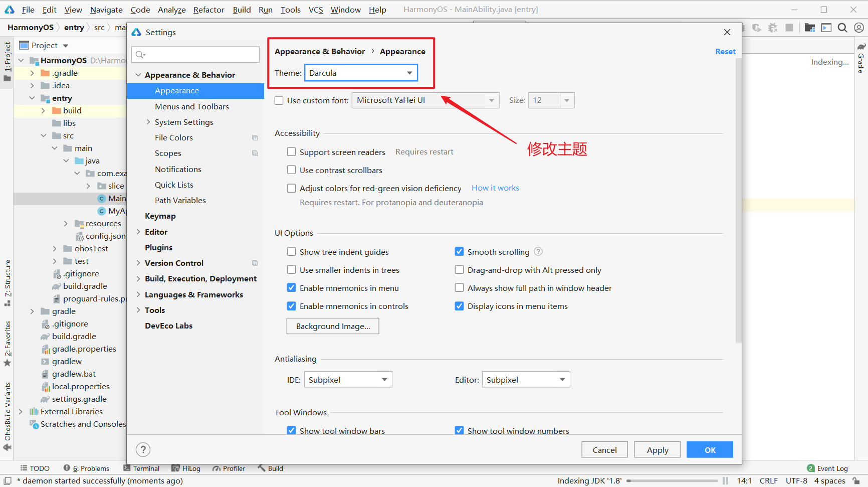The width and height of the screenshot is (868, 487).
Task: Open the Editor antialiasing Subpixel dropdown
Action: pos(526,380)
